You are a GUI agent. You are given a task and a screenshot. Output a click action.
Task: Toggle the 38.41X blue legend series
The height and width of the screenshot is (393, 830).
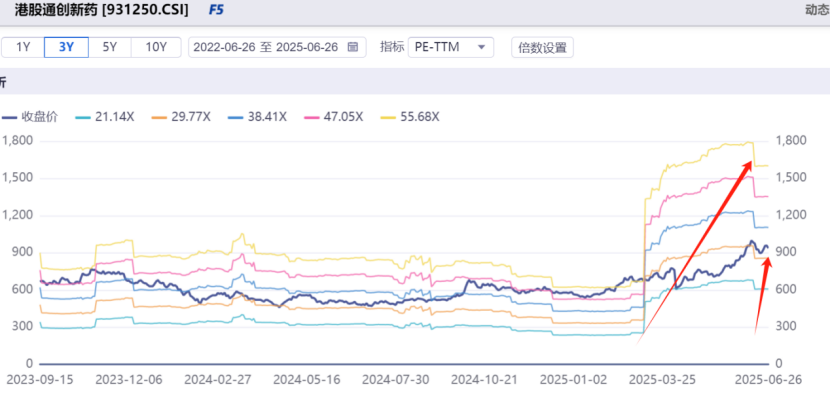coord(257,117)
